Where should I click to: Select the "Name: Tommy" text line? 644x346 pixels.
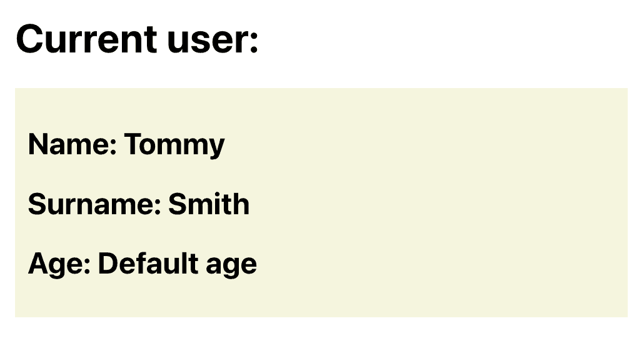pos(126,144)
